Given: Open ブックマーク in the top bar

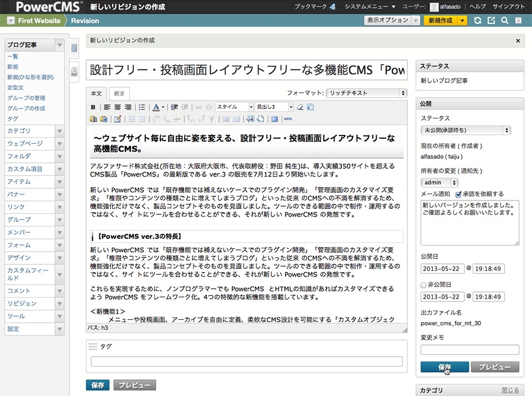Looking at the screenshot, I should click(x=311, y=7).
